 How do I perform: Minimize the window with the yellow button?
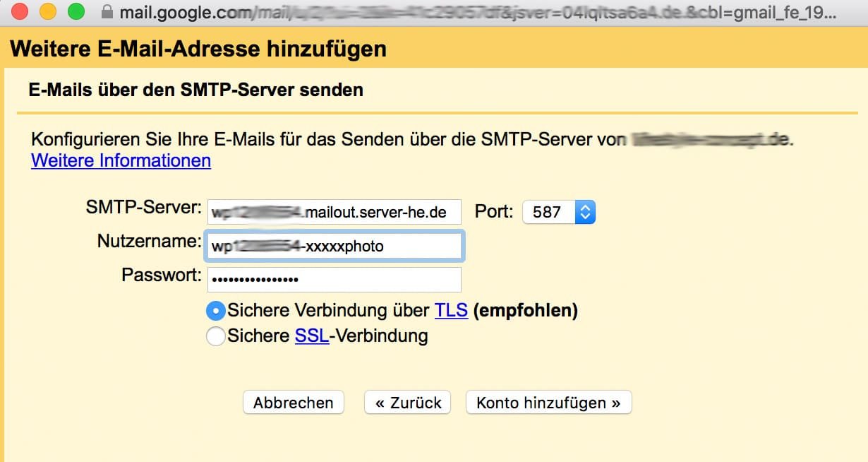click(x=47, y=12)
